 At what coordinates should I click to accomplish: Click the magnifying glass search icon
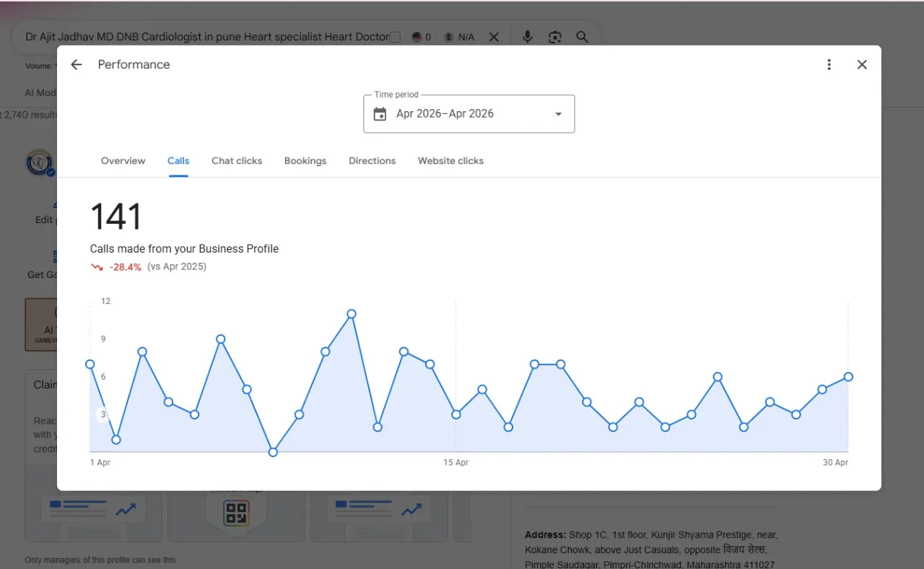coord(582,37)
